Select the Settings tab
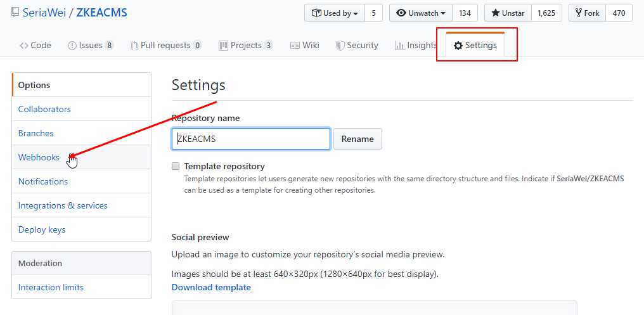 pyautogui.click(x=475, y=45)
